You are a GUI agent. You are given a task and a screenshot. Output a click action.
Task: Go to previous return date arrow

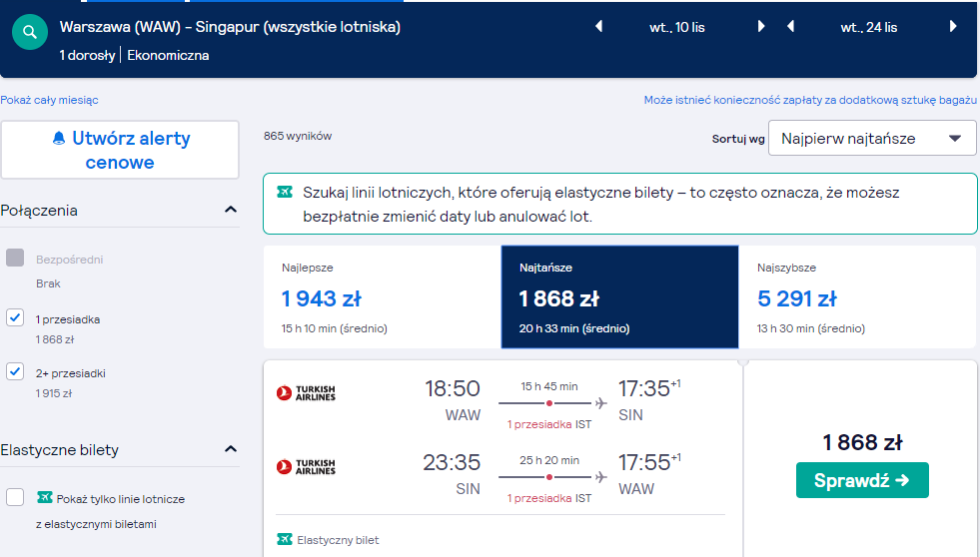pyautogui.click(x=790, y=27)
